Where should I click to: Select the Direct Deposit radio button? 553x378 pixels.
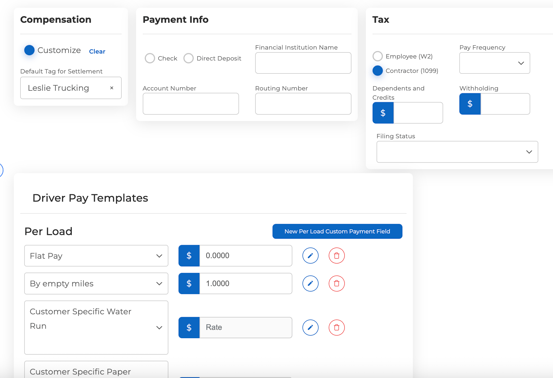coord(188,58)
